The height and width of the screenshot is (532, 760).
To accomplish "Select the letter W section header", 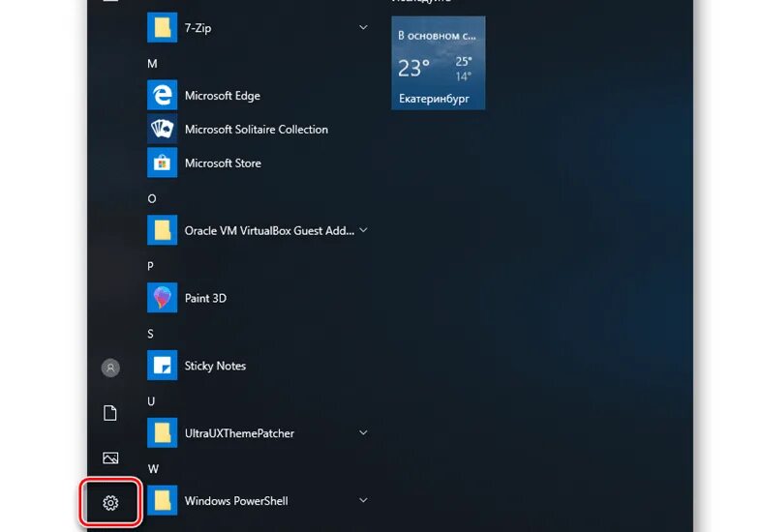I will tap(153, 468).
